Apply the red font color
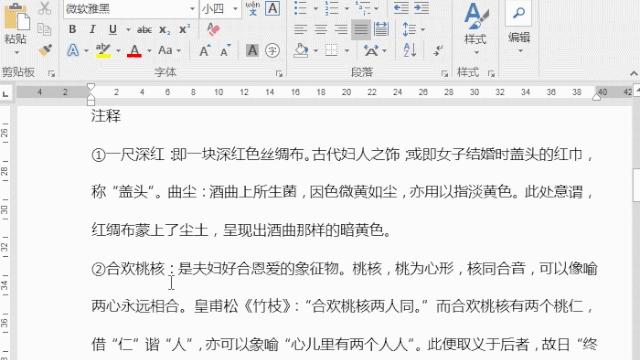The image size is (640, 360). click(134, 51)
